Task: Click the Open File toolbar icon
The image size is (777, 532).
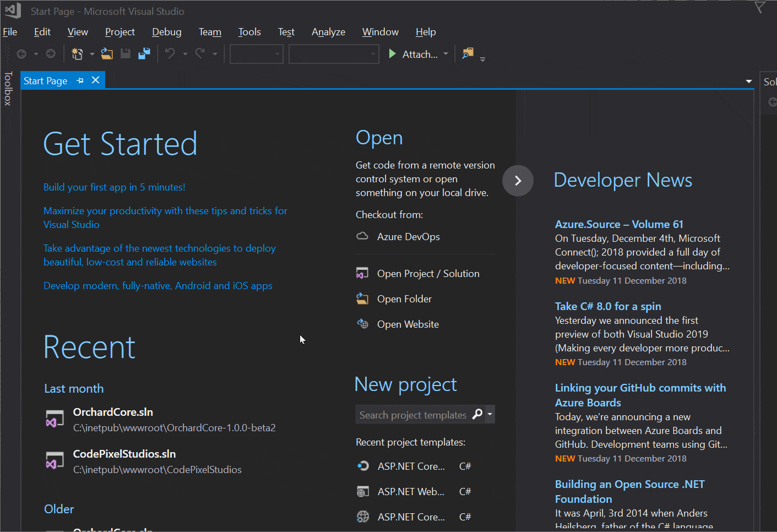Action: click(106, 53)
